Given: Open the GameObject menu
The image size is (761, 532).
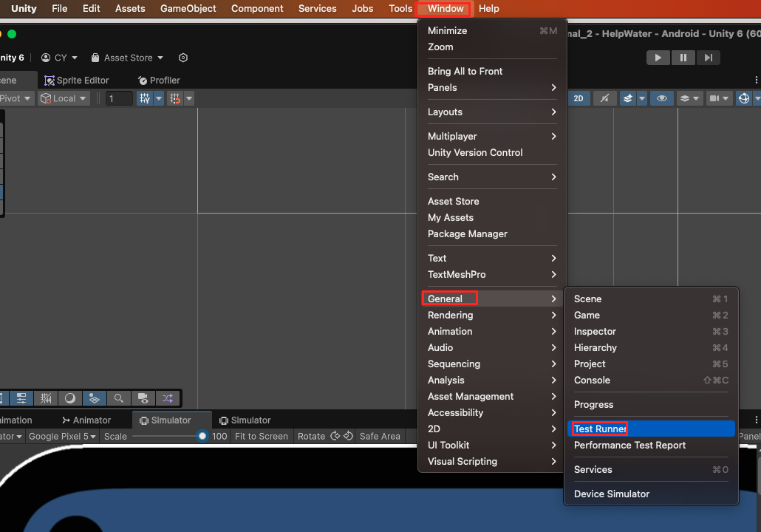Looking at the screenshot, I should pos(188,8).
